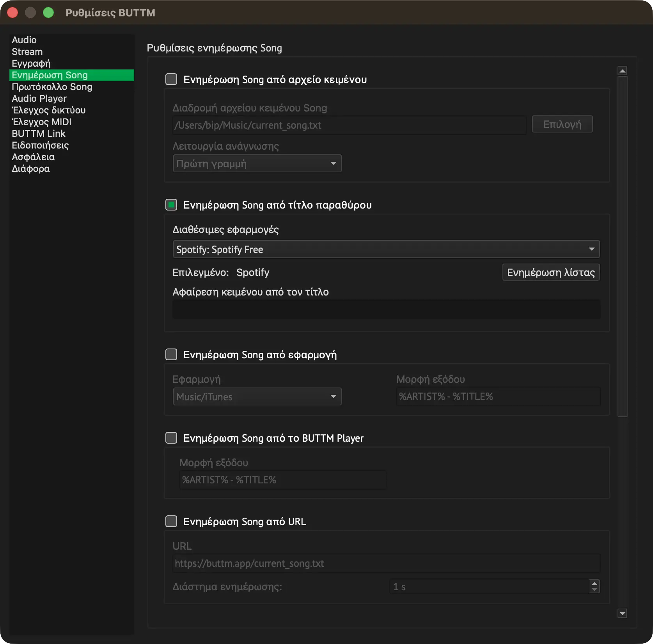
Task: Open the Διάφορα settings section
Action: [x=72, y=169]
